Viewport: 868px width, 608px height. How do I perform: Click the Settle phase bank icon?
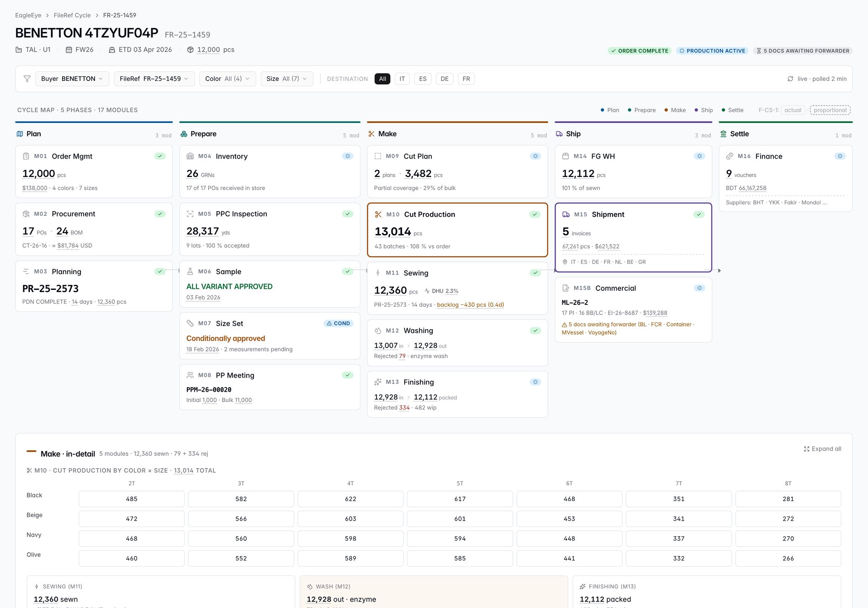724,134
